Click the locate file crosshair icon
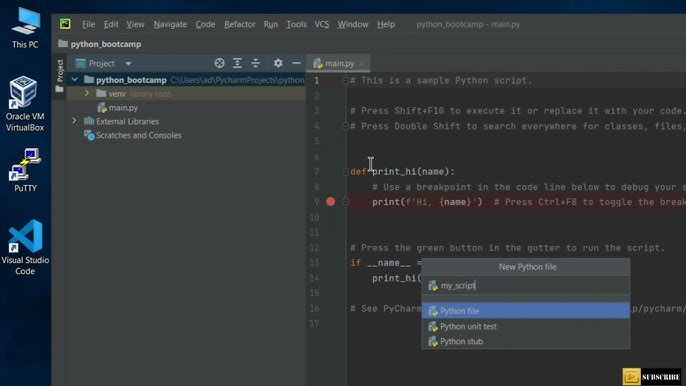 [220, 63]
